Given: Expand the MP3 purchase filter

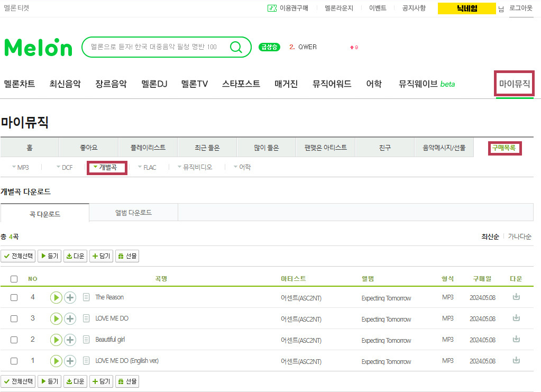Looking at the screenshot, I should point(20,167).
